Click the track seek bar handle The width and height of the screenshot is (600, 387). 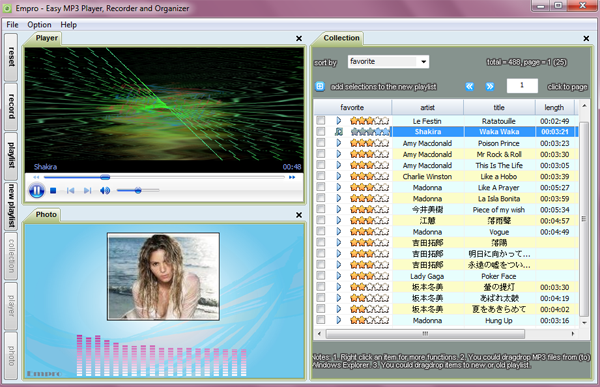(x=105, y=177)
